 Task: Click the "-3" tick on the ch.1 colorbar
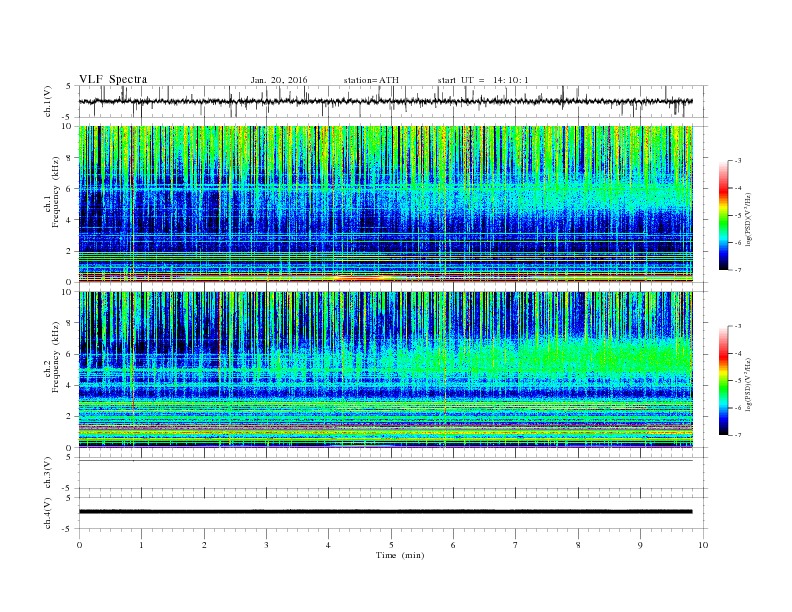[x=737, y=161]
